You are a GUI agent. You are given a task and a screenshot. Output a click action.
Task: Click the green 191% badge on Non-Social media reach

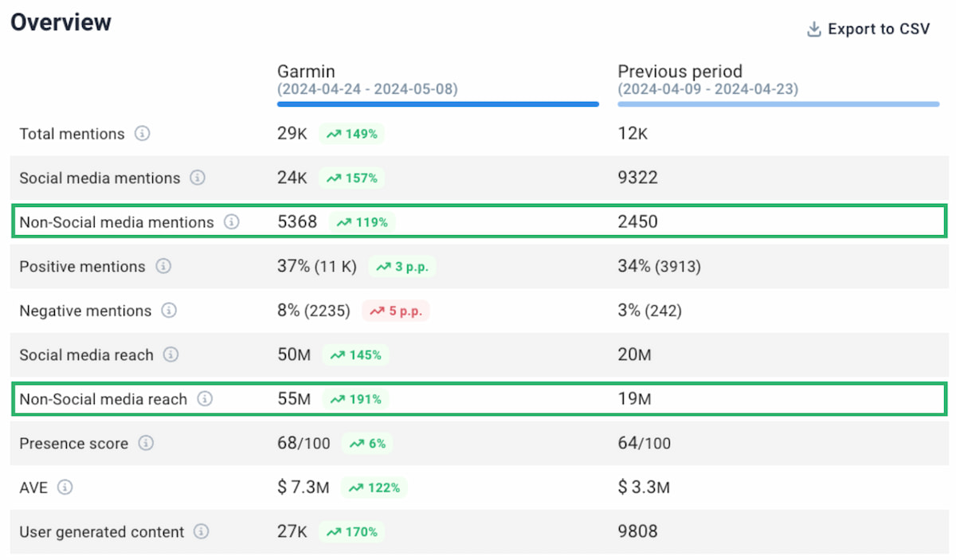coord(355,399)
